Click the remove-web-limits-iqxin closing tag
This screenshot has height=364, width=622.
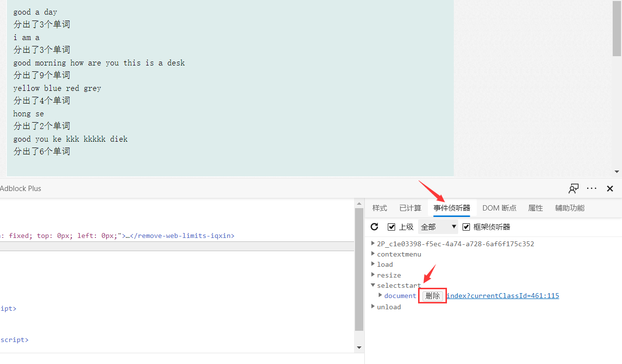pos(182,236)
